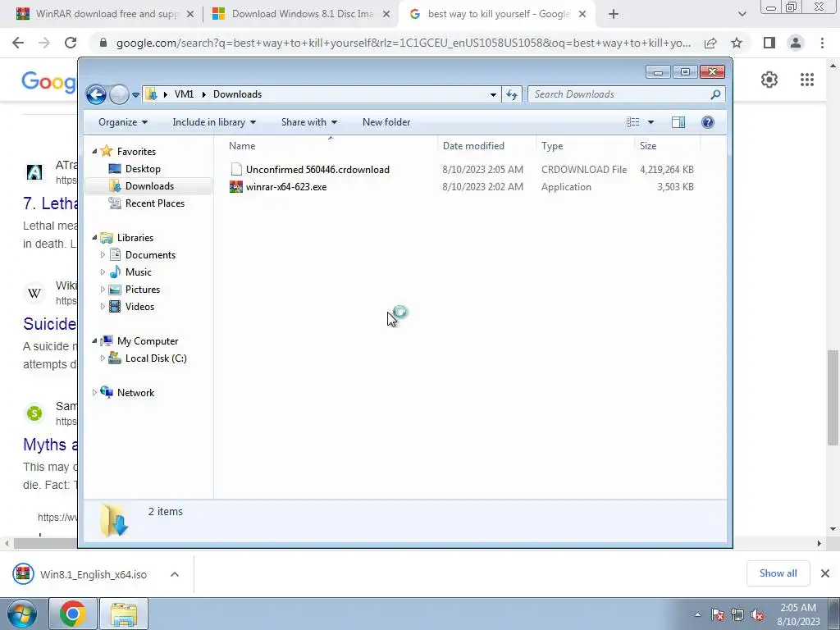This screenshot has width=840, height=630.
Task: Open Chrome profile avatar menu
Action: coord(796,43)
